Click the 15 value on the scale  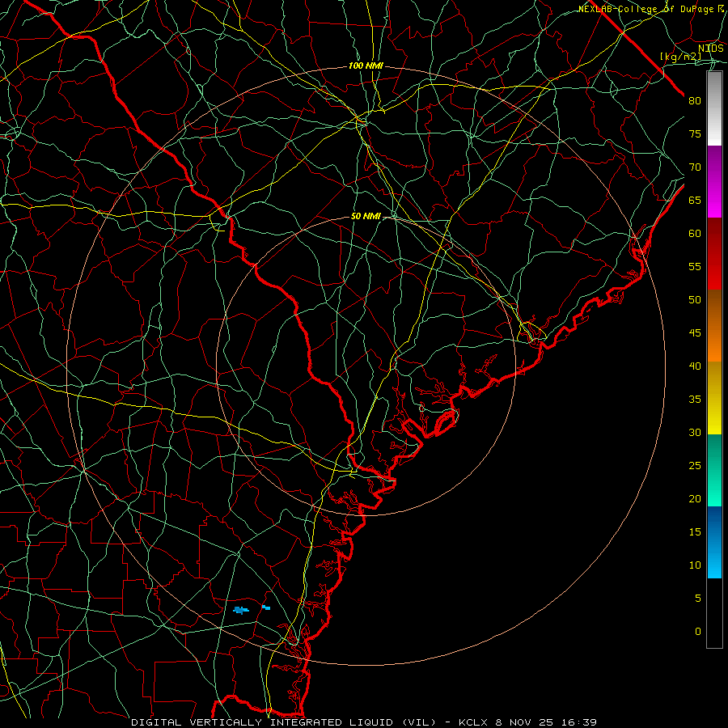coord(695,532)
